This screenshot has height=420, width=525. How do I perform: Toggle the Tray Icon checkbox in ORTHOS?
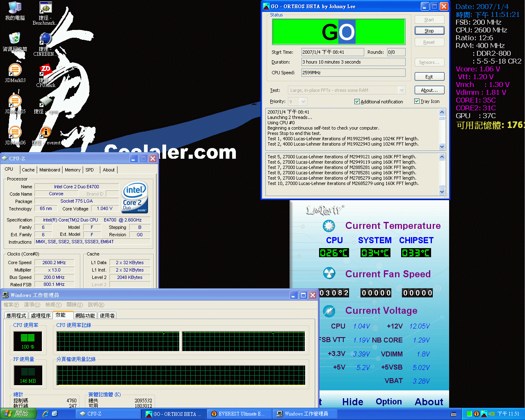point(417,101)
